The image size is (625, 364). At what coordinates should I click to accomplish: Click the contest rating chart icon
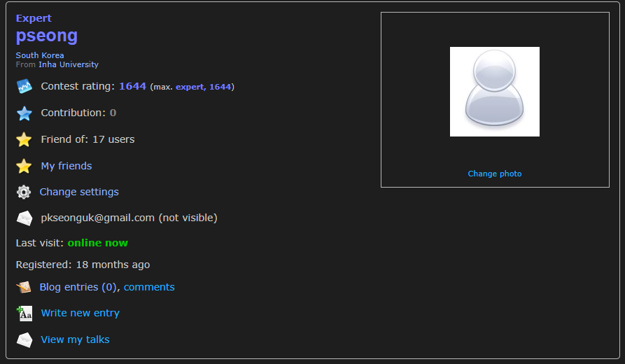tap(24, 86)
